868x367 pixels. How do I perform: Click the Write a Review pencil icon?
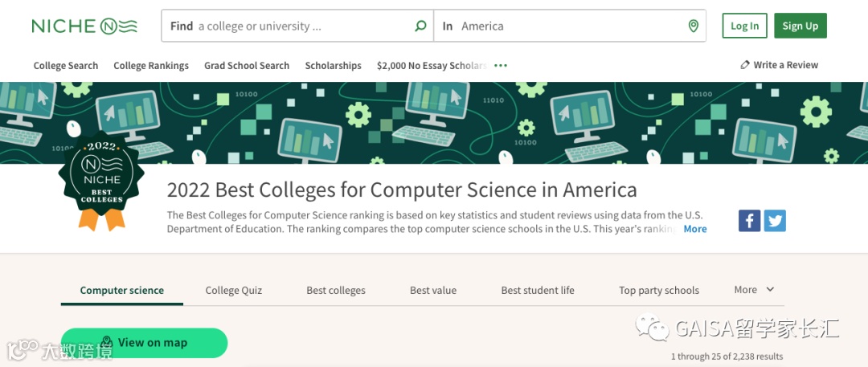pyautogui.click(x=745, y=65)
